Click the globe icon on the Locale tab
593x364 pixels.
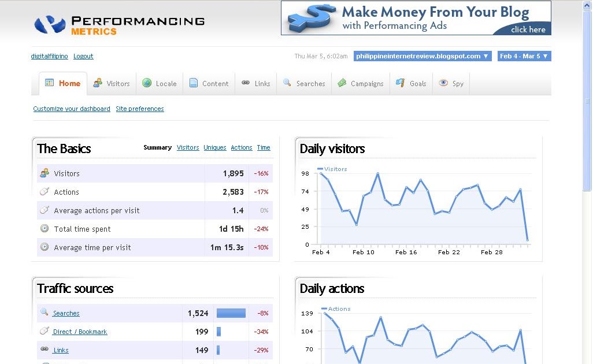146,83
